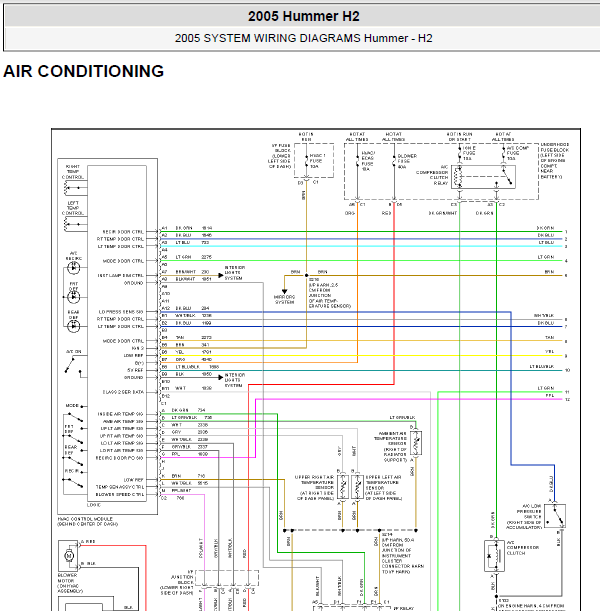
Task: Click the "A/C COMPRESSOR CLUTCH" label near clutch
Action: [522, 550]
